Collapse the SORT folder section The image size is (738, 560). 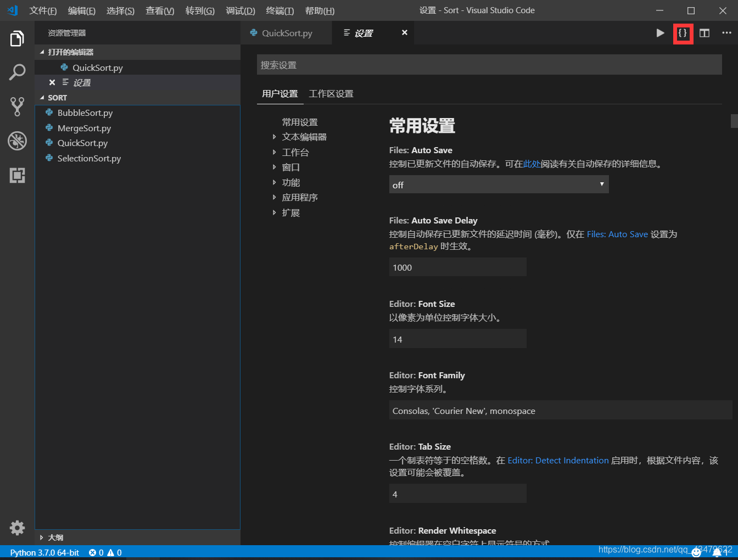137,98
